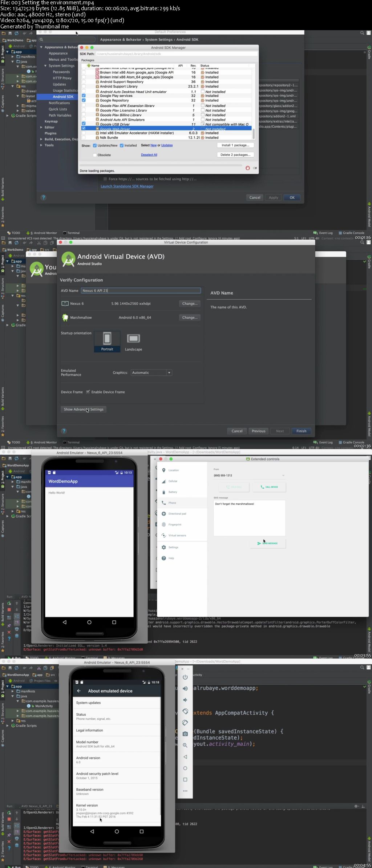Expand res folder beside About emulated device
The image size is (372, 868).
13,721
